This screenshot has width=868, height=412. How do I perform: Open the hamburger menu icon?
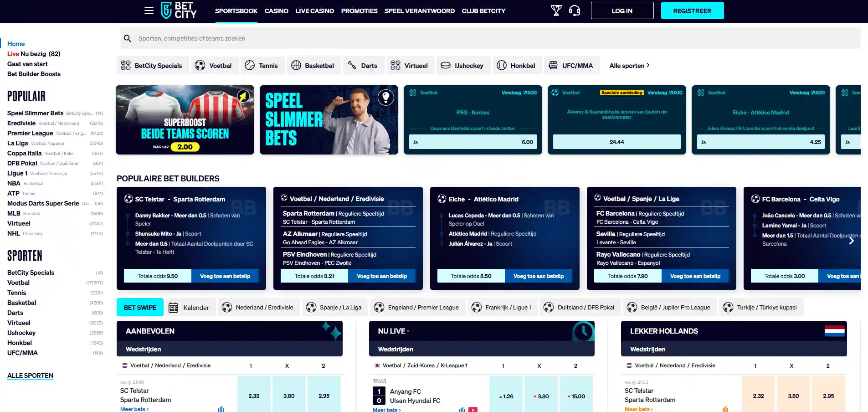coord(149,10)
